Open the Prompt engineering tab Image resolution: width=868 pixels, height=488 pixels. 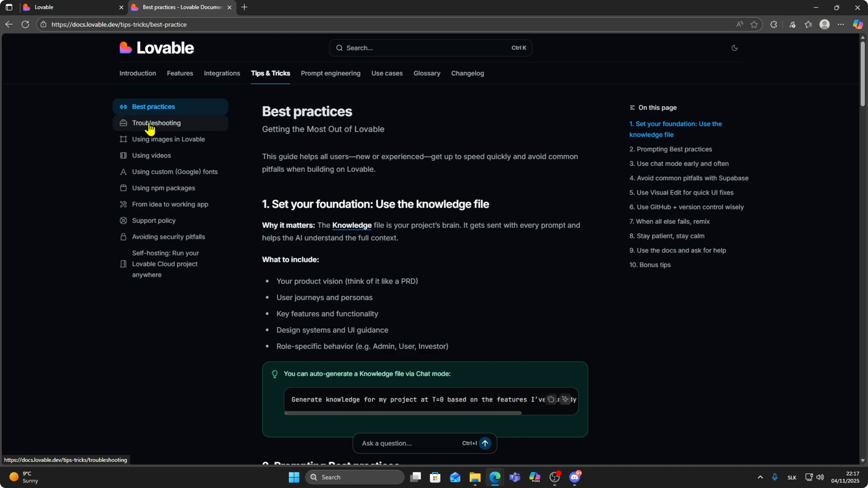[330, 73]
